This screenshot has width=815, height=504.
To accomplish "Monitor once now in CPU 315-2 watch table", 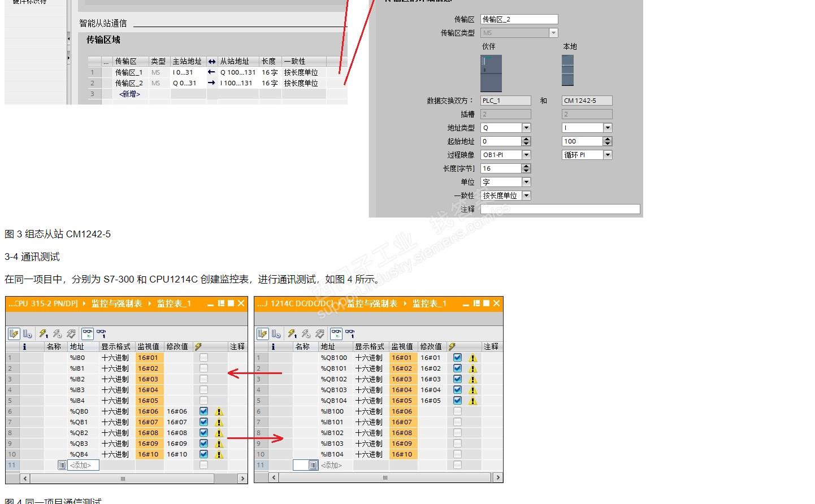I will pyautogui.click(x=101, y=334).
